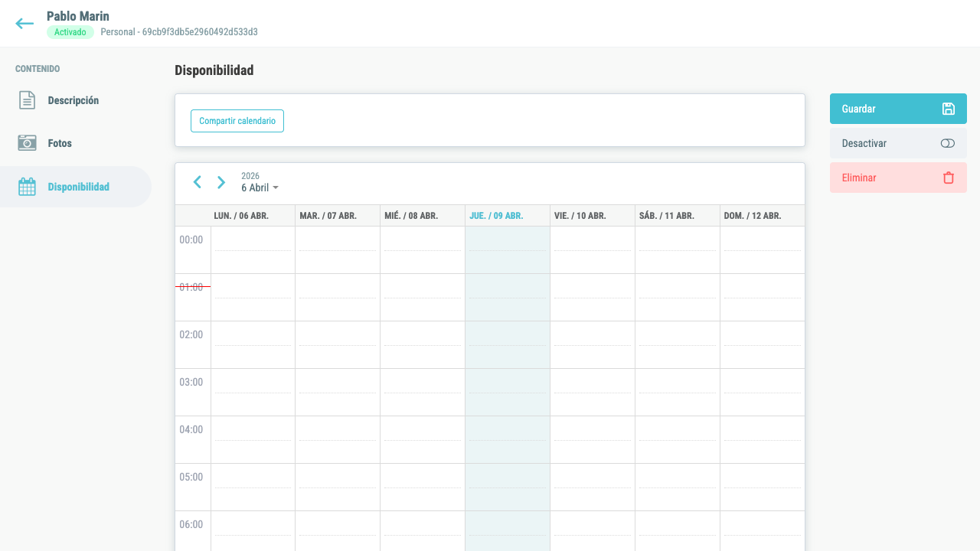Open the Fotos section
Screen dimensions: 980x551
(x=76, y=143)
